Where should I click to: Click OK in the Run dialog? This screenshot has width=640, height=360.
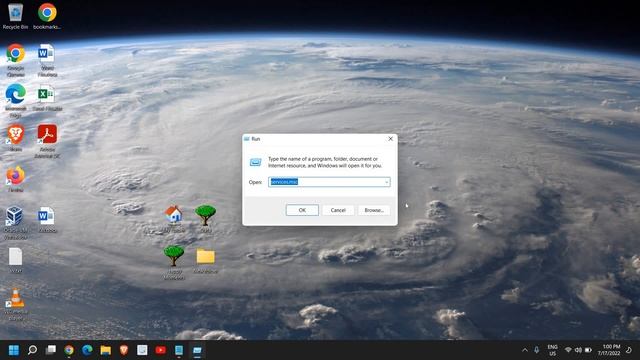[302, 210]
